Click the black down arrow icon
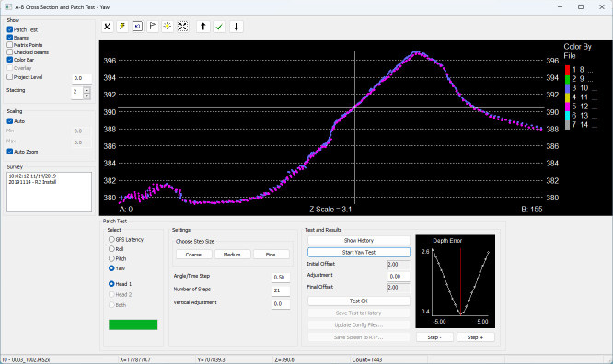The width and height of the screenshot is (613, 364). [x=237, y=27]
